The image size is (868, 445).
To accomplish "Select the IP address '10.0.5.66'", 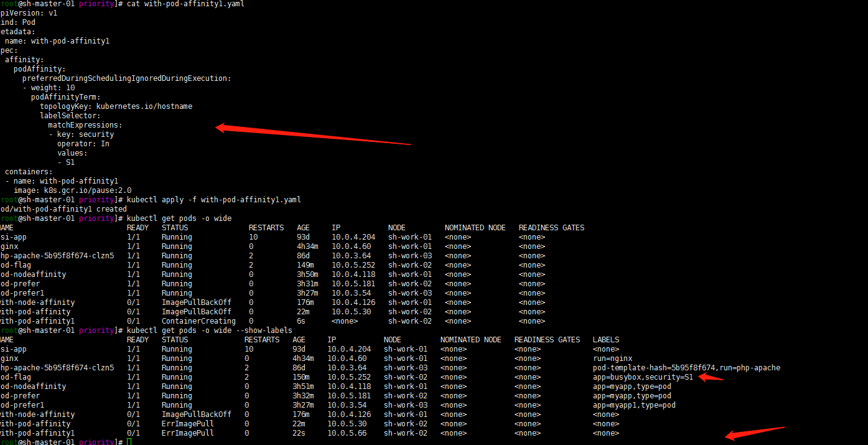I will [x=347, y=433].
